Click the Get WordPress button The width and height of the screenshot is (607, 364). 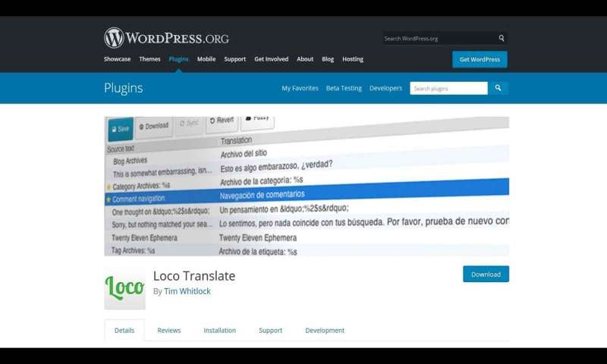(x=480, y=59)
